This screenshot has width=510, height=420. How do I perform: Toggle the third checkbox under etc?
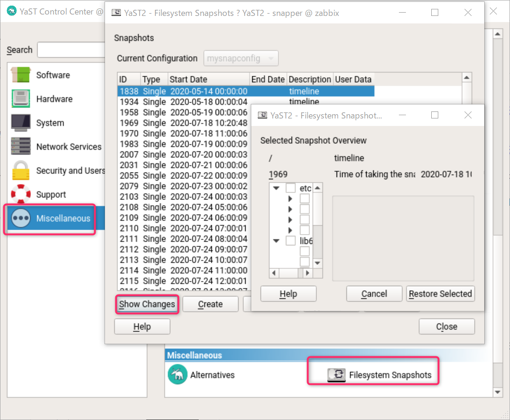[304, 220]
